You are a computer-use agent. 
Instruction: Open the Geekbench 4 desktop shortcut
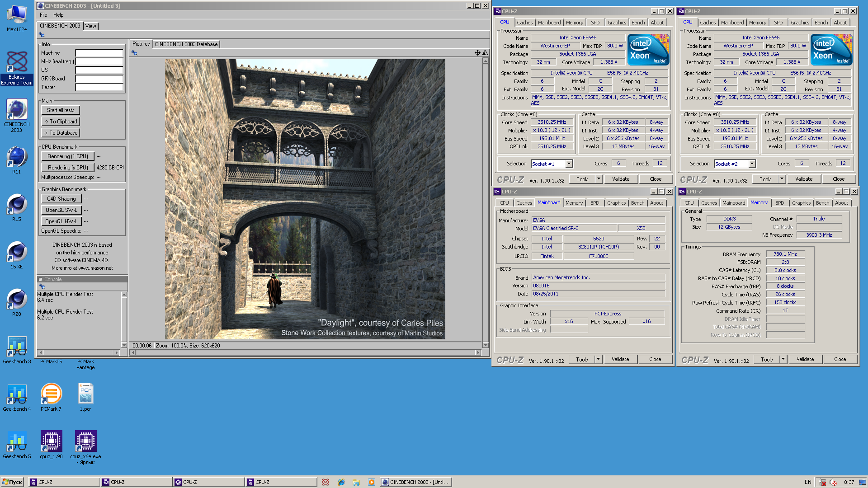(x=17, y=398)
